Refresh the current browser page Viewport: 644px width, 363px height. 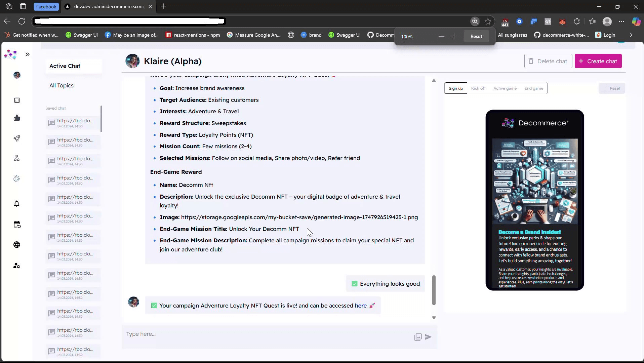(22, 22)
